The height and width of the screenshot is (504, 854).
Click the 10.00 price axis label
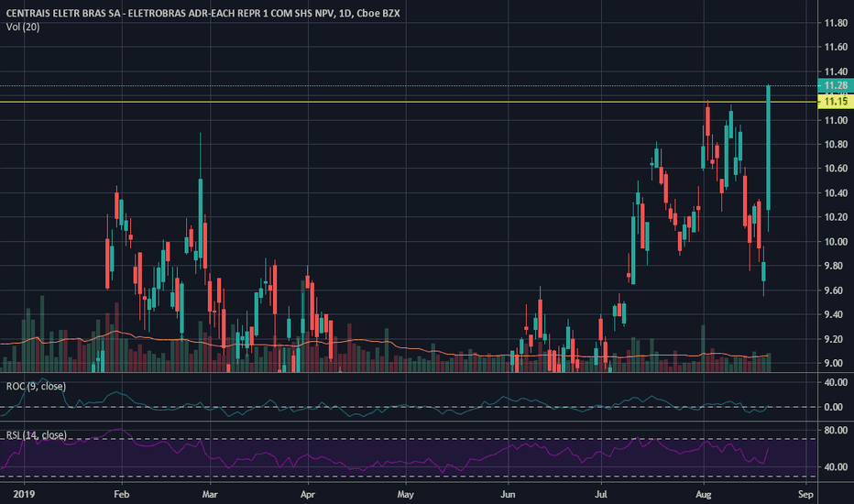(836, 242)
